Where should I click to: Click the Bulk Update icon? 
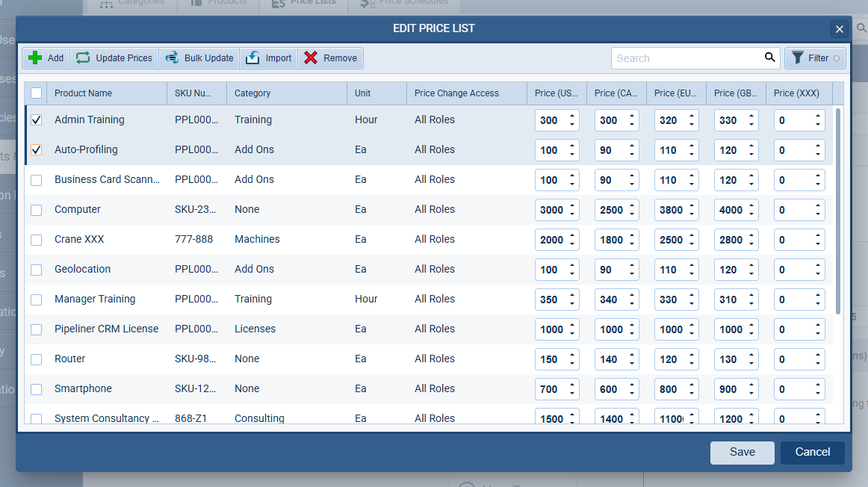pos(172,58)
